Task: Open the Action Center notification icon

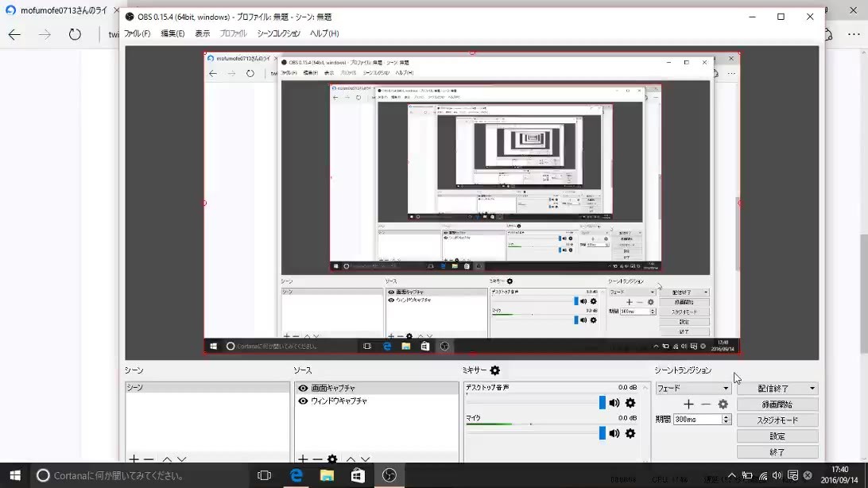Action: [x=792, y=475]
